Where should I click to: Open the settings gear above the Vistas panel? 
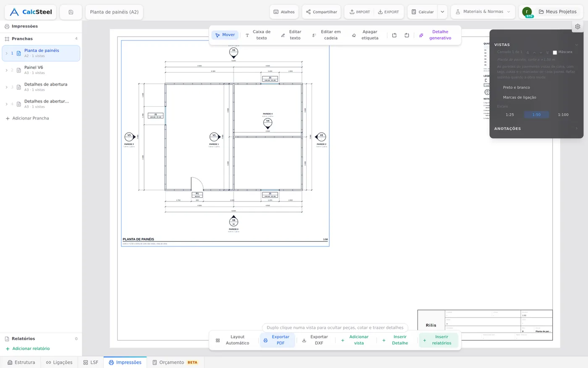point(577,26)
